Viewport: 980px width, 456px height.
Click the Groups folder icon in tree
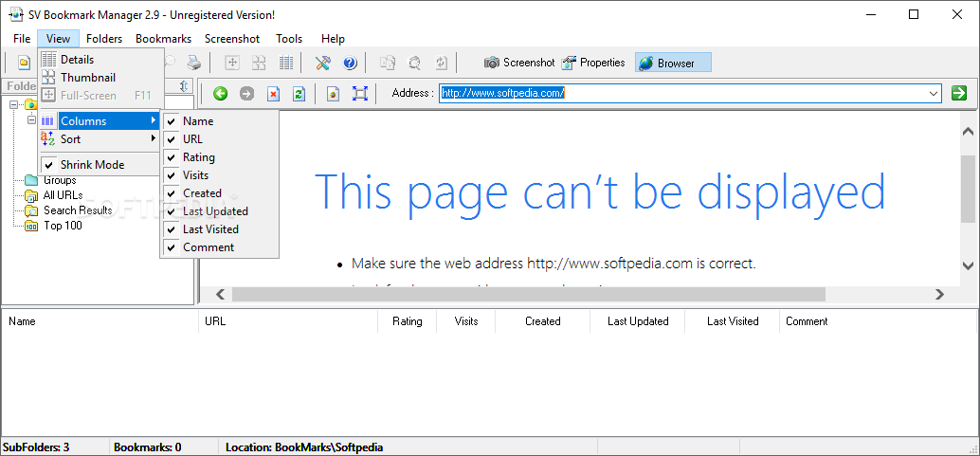[32, 180]
